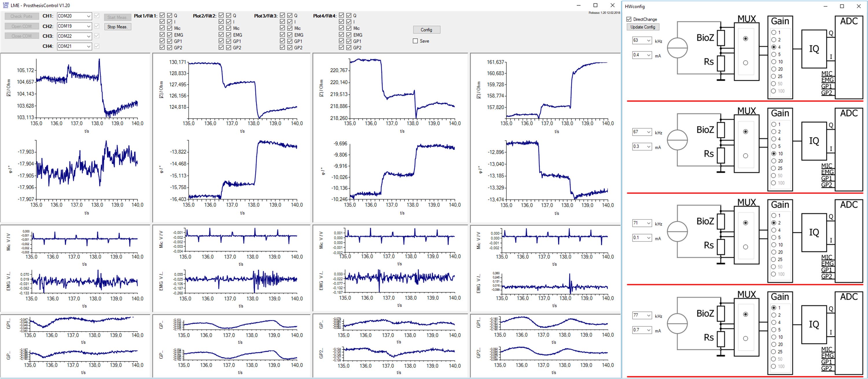
Task: Select gain 25 in fourth channel
Action: point(774,352)
